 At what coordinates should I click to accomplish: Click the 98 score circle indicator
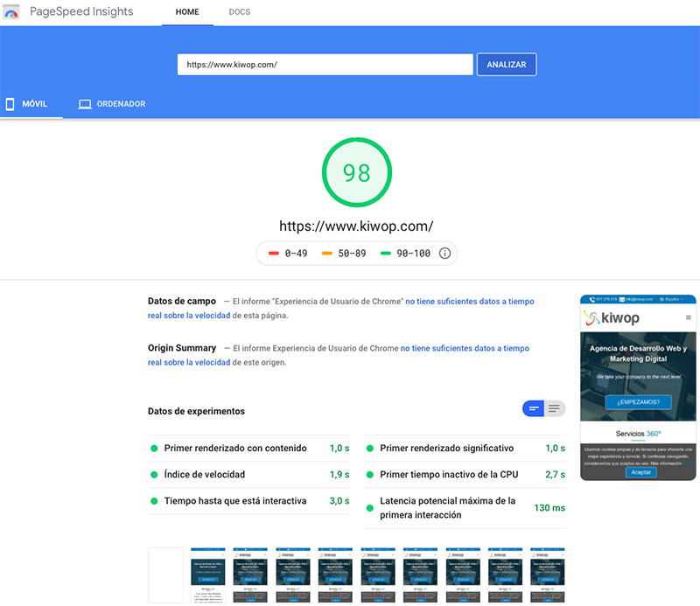pyautogui.click(x=356, y=172)
